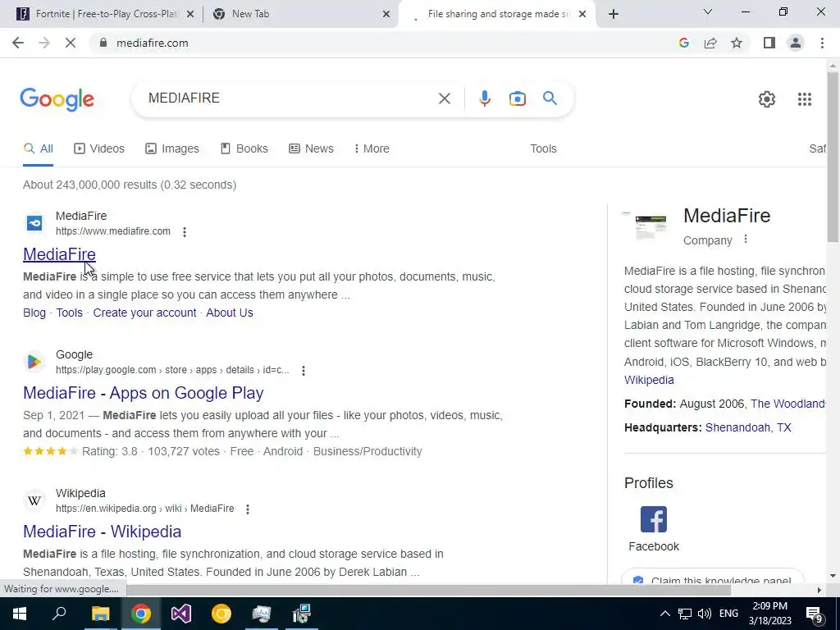Open the About Us sitelink
This screenshot has width=840, height=630.
coord(230,313)
